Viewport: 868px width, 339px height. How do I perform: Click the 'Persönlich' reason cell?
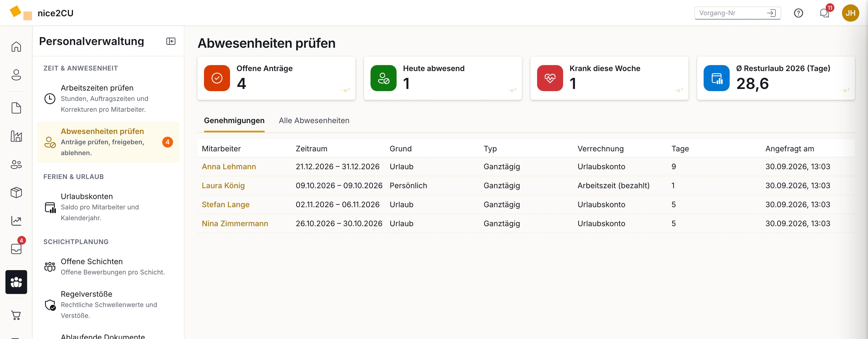point(408,185)
